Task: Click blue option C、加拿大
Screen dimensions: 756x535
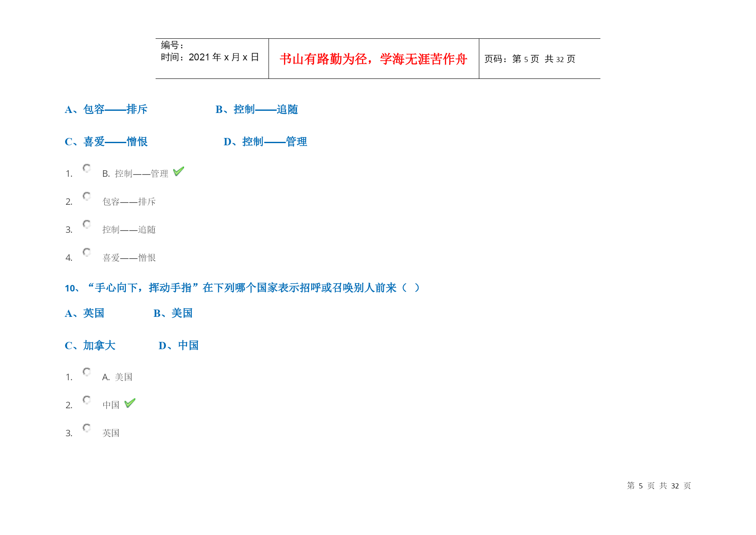Action: (90, 346)
